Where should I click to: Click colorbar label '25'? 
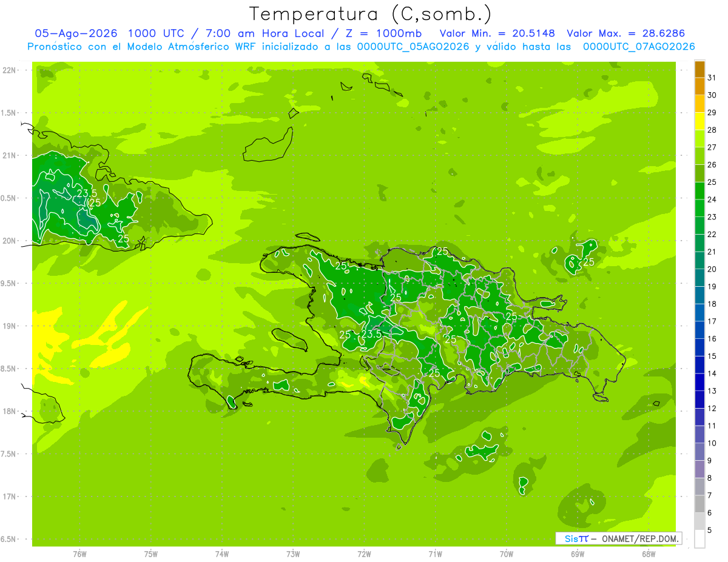point(712,182)
